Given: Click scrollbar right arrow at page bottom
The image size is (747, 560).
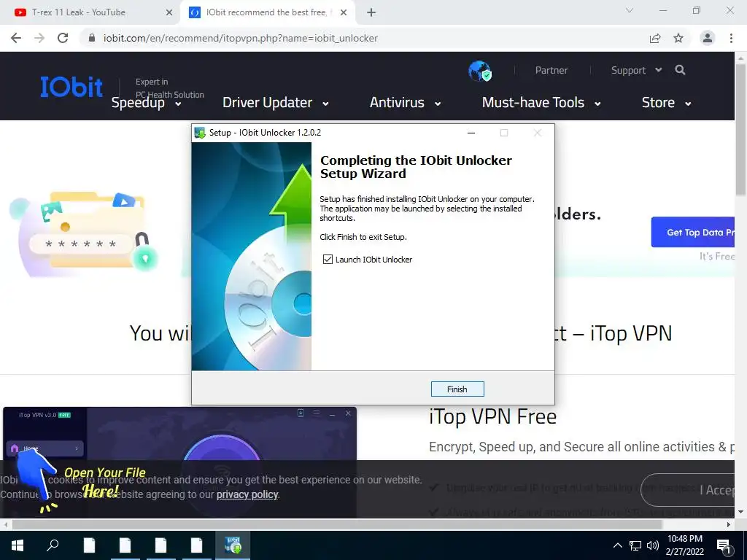Looking at the screenshot, I should tap(729, 524).
